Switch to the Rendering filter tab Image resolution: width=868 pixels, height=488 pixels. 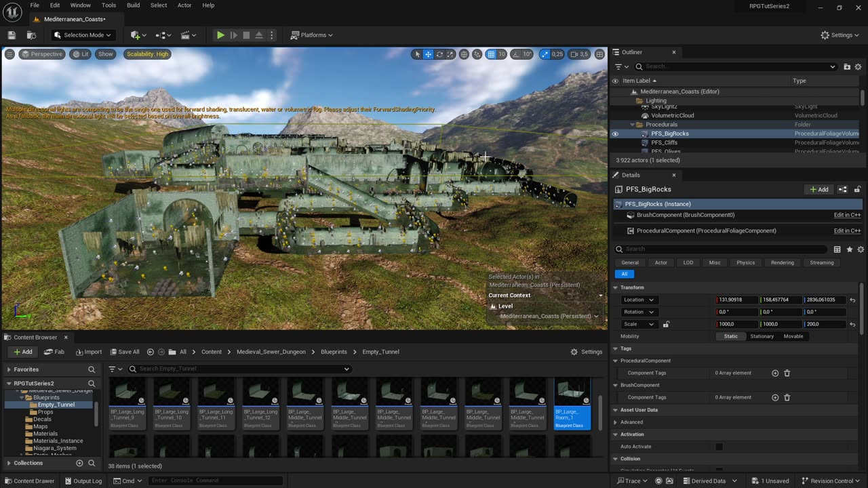(782, 263)
